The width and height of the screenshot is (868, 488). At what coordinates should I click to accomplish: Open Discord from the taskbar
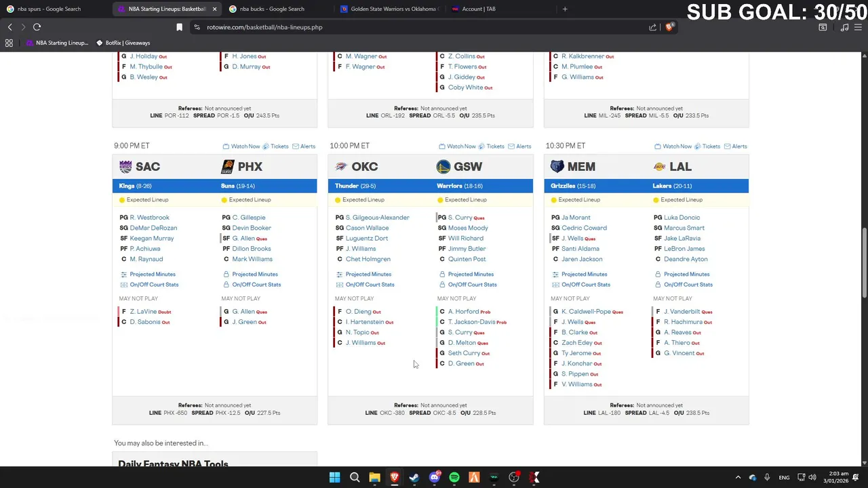[434, 478]
